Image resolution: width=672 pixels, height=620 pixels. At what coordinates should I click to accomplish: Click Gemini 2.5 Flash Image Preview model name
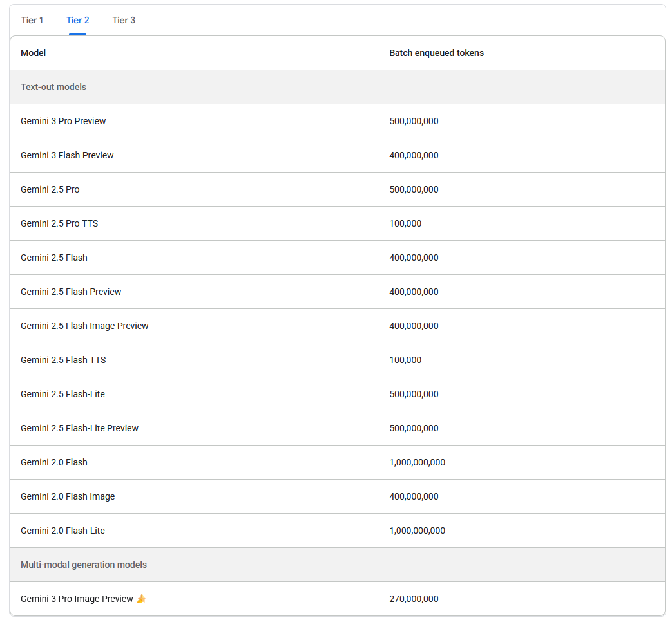coord(84,326)
